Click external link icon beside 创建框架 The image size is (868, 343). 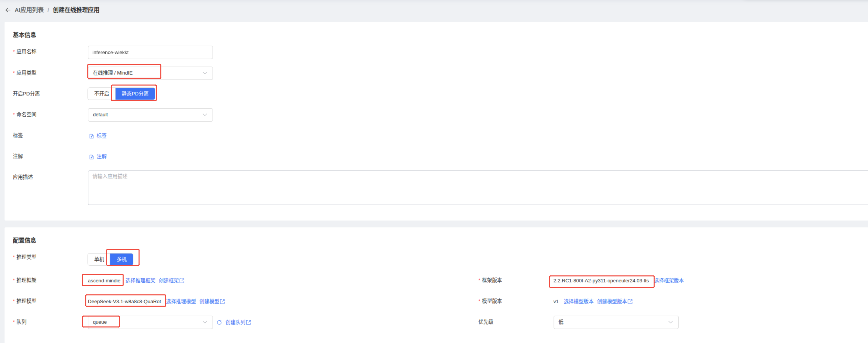coord(182,281)
